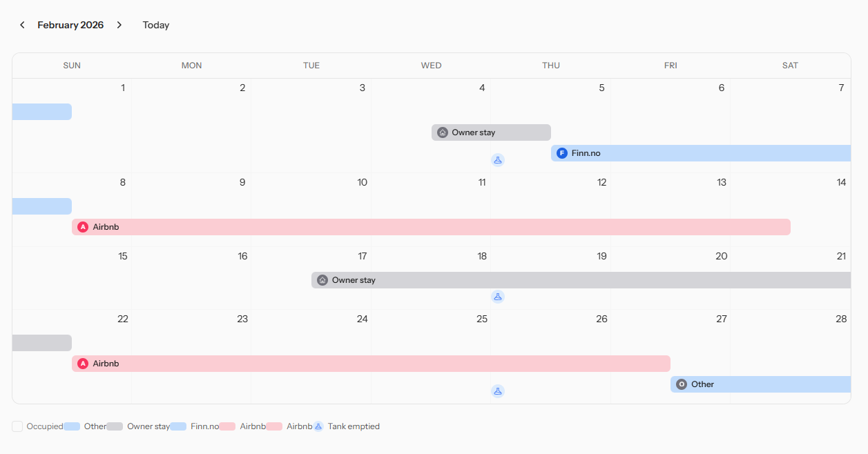868x454 pixels.
Task: Select day number 21
Action: point(841,256)
